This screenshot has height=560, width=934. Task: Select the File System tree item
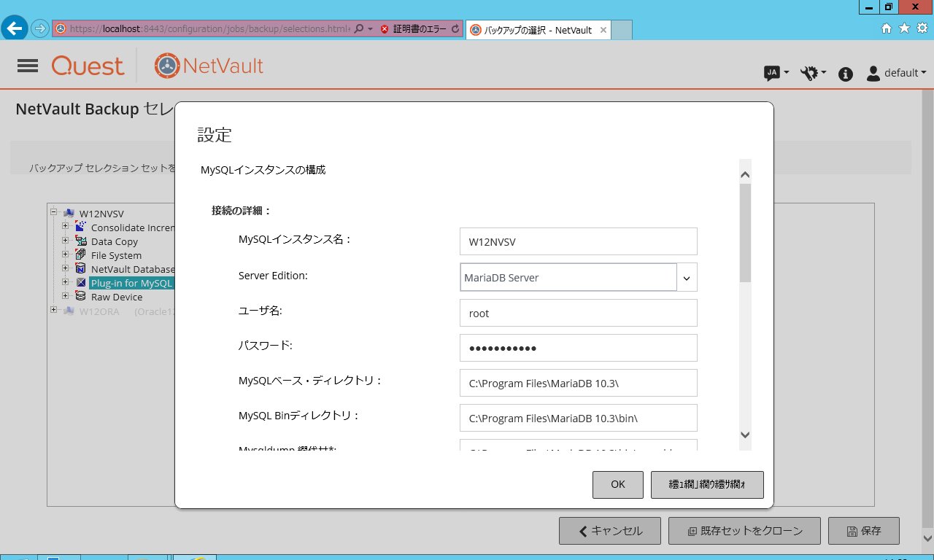(x=117, y=255)
